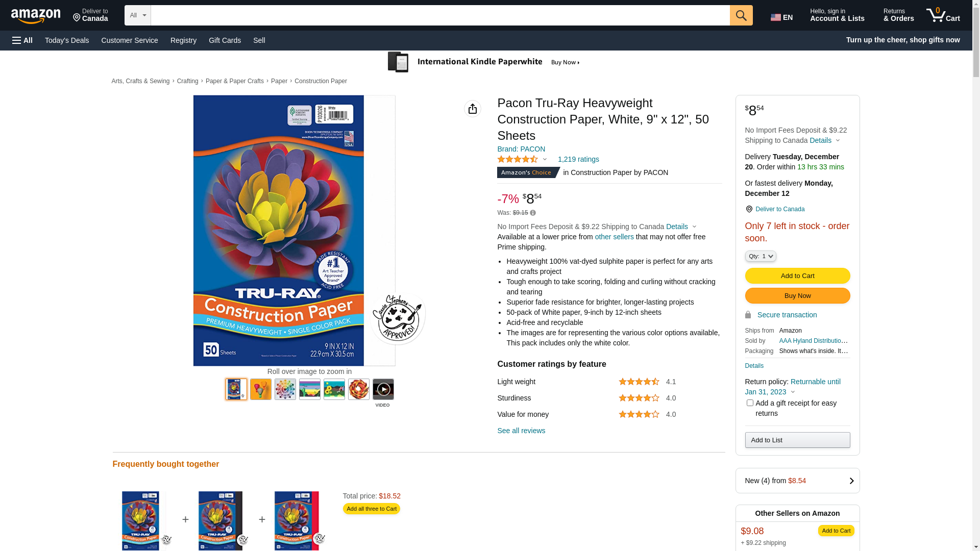
Task: Click the info icon next to Was price
Action: (533, 213)
